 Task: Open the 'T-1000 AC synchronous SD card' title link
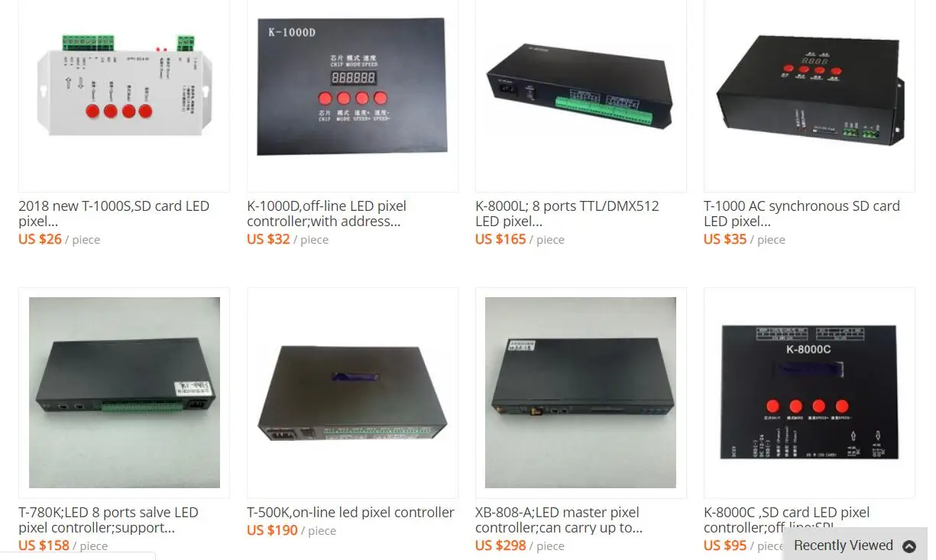(x=802, y=214)
